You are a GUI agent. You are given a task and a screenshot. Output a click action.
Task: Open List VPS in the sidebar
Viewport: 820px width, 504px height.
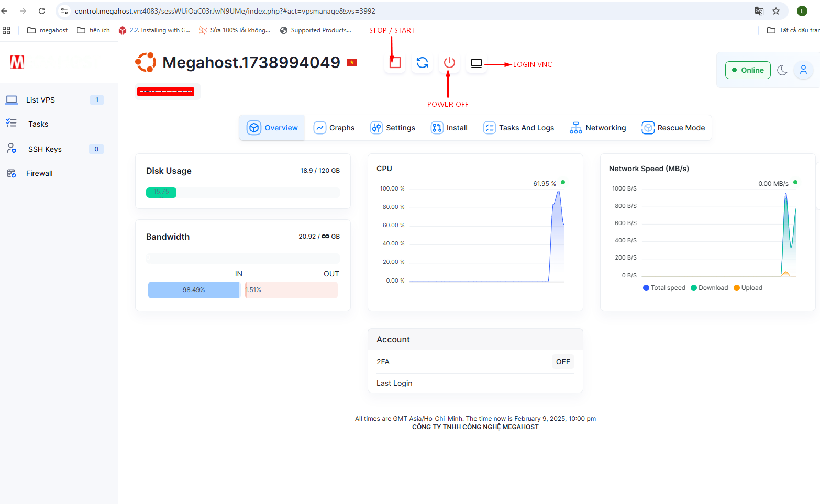click(40, 100)
